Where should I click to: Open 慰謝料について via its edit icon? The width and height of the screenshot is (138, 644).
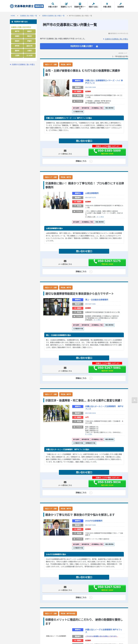(66, 4)
